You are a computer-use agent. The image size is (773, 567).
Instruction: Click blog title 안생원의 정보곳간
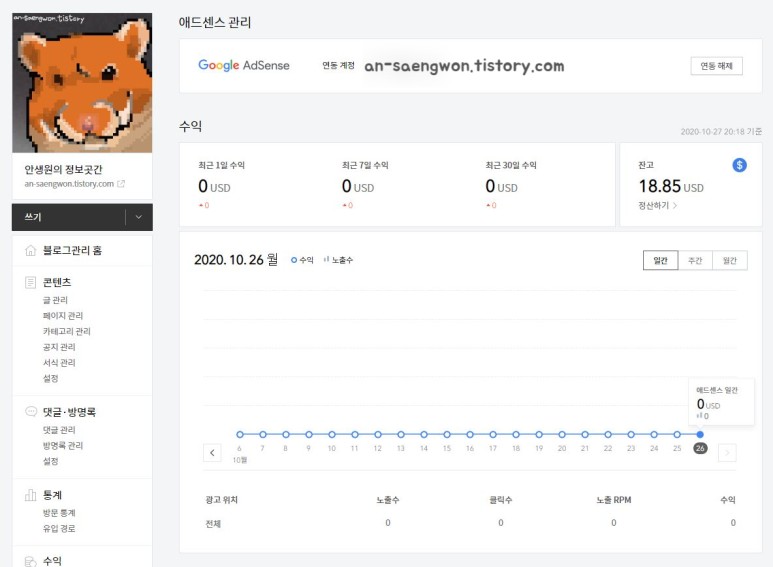pyautogui.click(x=63, y=170)
